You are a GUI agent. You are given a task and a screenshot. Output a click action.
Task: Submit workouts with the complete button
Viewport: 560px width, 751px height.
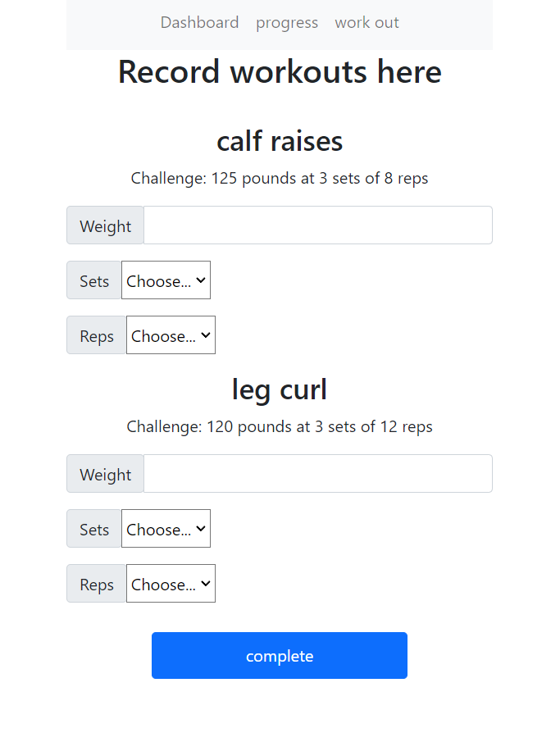tap(280, 656)
